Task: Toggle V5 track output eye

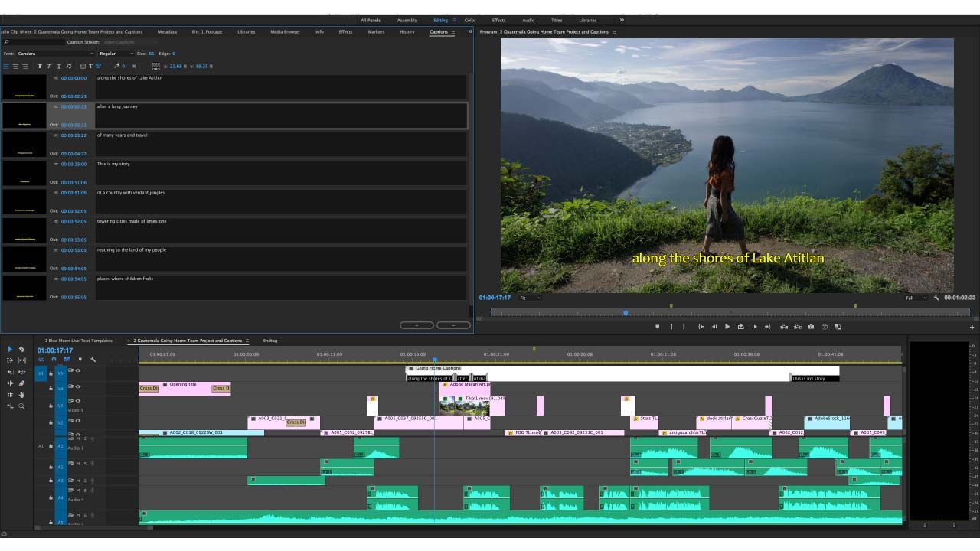Action: pos(78,370)
